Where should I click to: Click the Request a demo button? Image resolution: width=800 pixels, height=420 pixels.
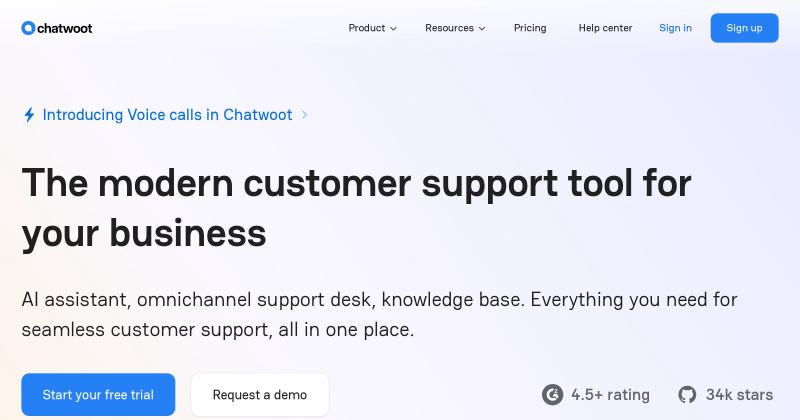point(260,394)
